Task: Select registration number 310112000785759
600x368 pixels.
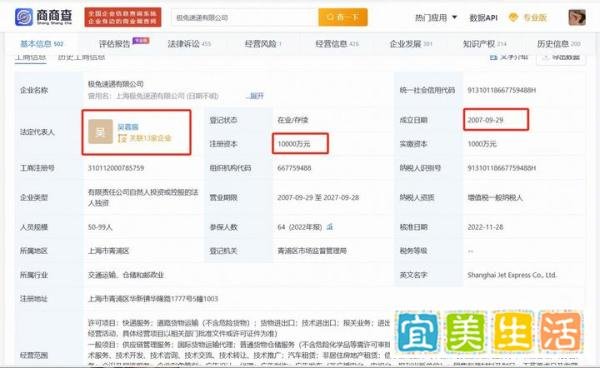Action: (x=116, y=168)
